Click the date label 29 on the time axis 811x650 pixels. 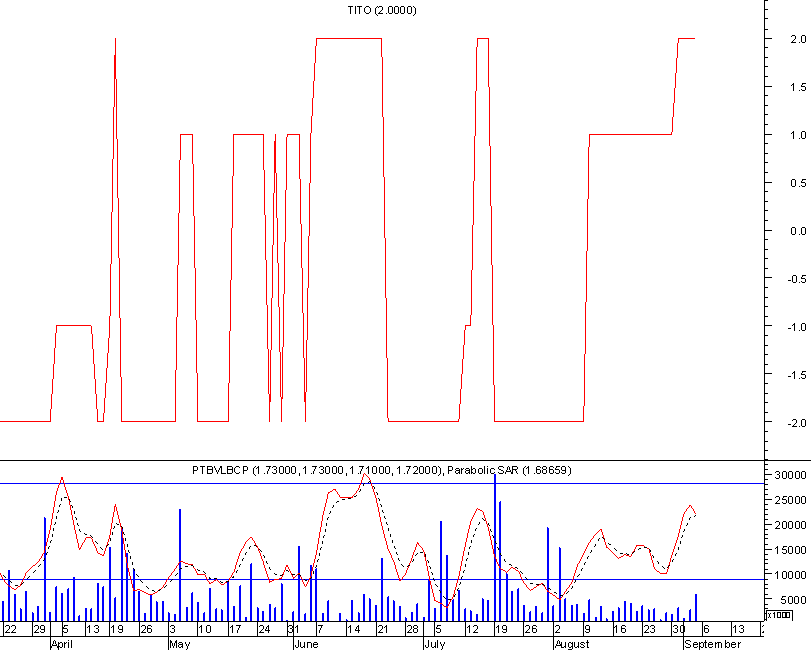click(39, 629)
